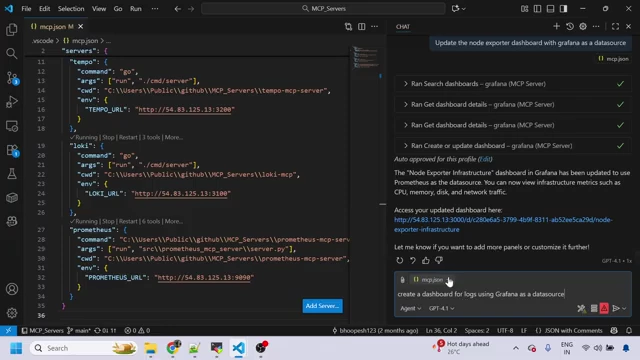The image size is (640, 360).
Task: Open Windows Start menu
Action: coord(16,348)
